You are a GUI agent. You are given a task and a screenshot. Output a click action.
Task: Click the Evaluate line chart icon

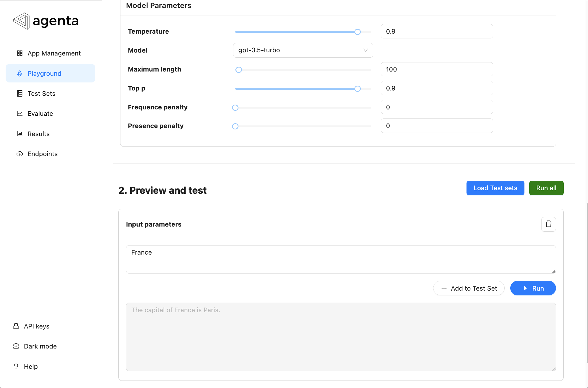pos(20,113)
